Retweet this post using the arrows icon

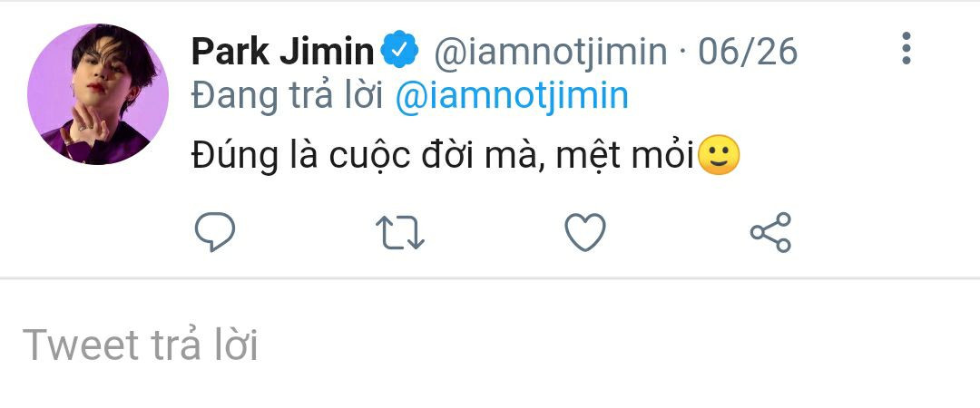pyautogui.click(x=400, y=232)
